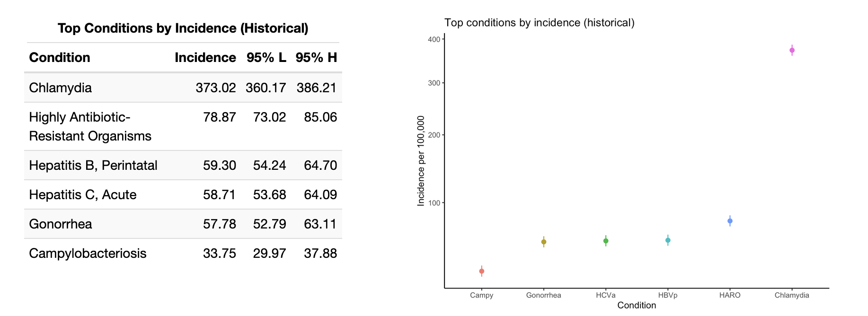Click the pink Chlamydia data point
868x316 pixels.
[792, 51]
